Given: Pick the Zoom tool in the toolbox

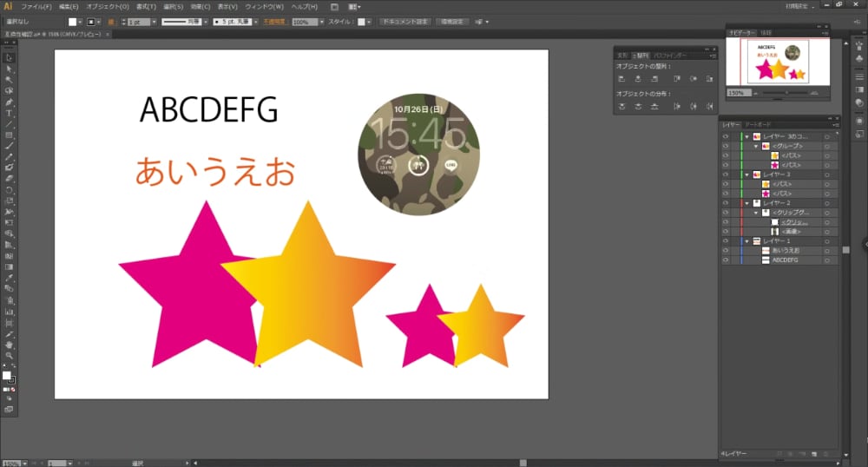Looking at the screenshot, I should pyautogui.click(x=10, y=356).
